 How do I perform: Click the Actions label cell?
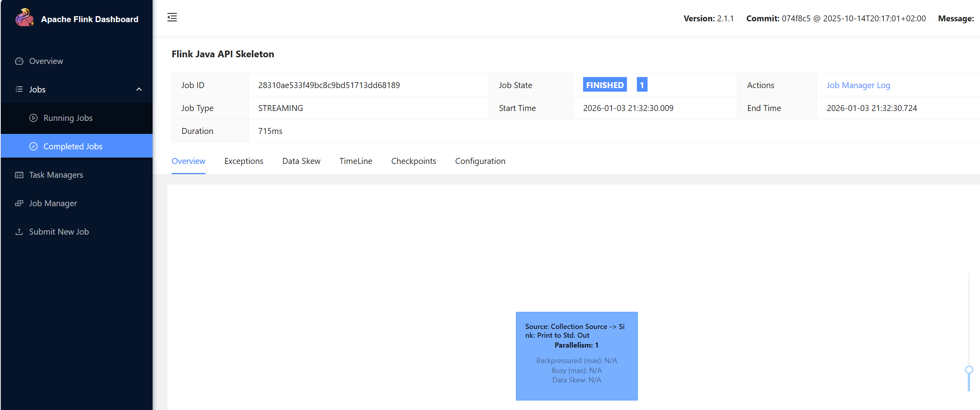777,85
